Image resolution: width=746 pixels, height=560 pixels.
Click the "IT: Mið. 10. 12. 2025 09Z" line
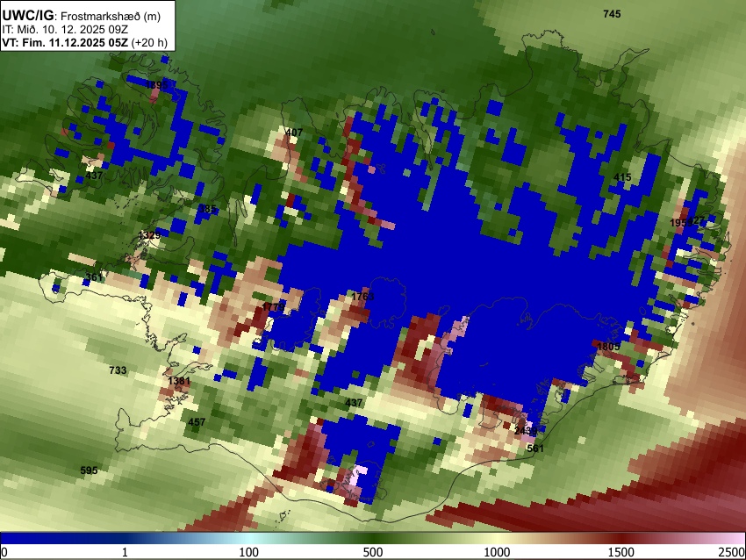65,30
